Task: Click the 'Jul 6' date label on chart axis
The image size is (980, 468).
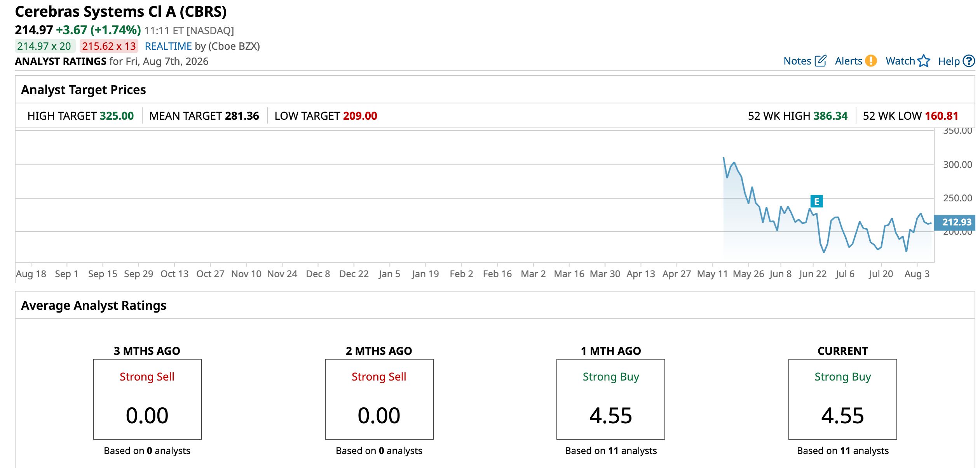Action: [x=845, y=274]
